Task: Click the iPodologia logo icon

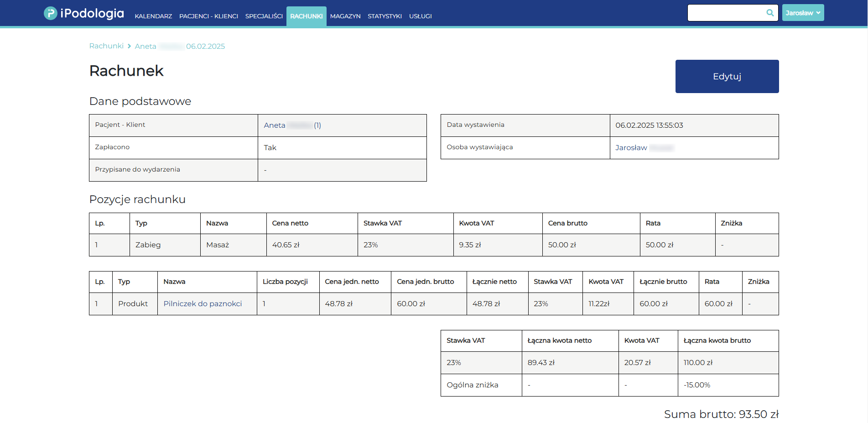Action: (50, 13)
